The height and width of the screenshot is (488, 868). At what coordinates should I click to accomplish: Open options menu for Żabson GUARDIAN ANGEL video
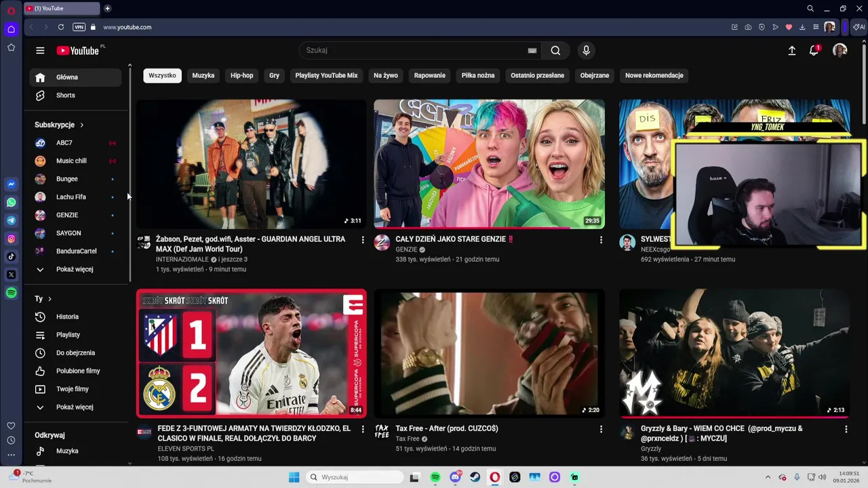(x=362, y=240)
